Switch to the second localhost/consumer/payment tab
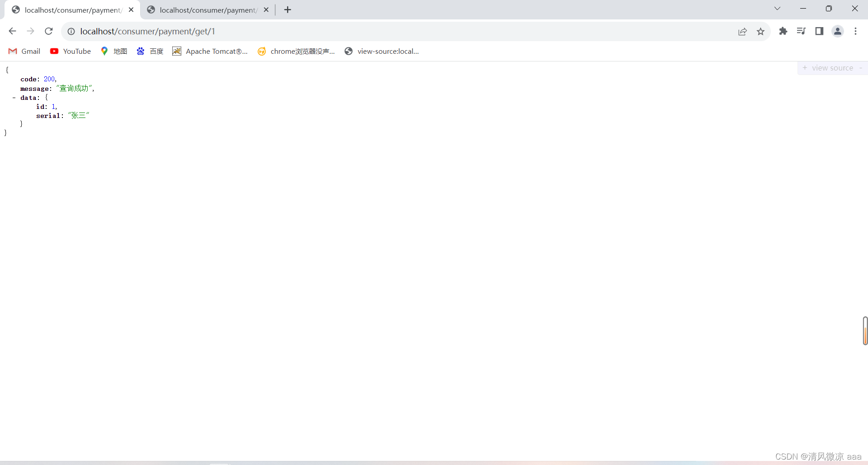This screenshot has width=868, height=465. pyautogui.click(x=208, y=10)
